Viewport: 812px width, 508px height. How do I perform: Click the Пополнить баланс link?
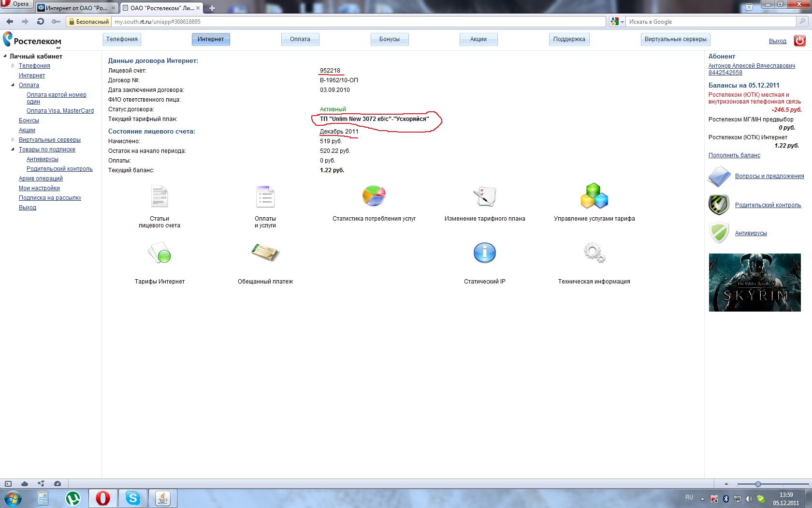point(734,155)
